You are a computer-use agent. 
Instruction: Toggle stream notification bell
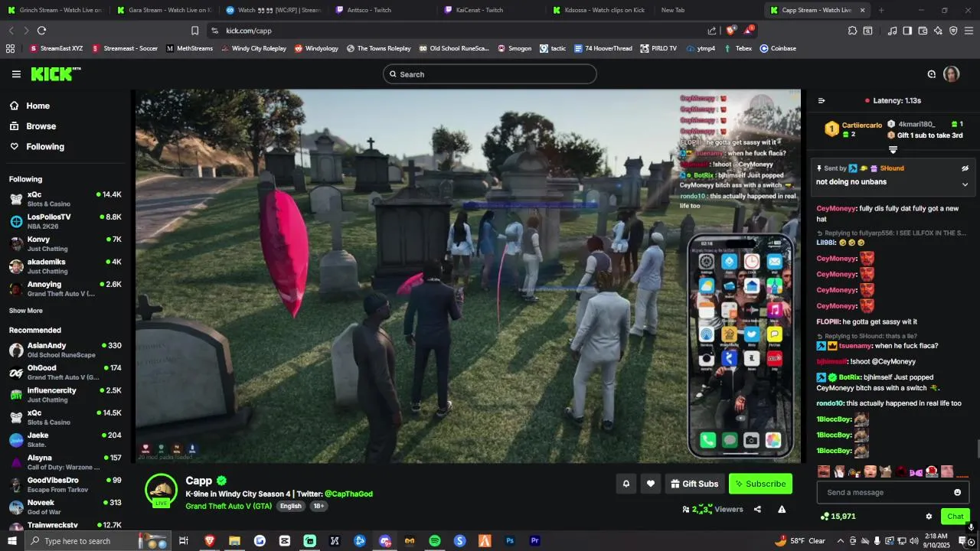626,484
